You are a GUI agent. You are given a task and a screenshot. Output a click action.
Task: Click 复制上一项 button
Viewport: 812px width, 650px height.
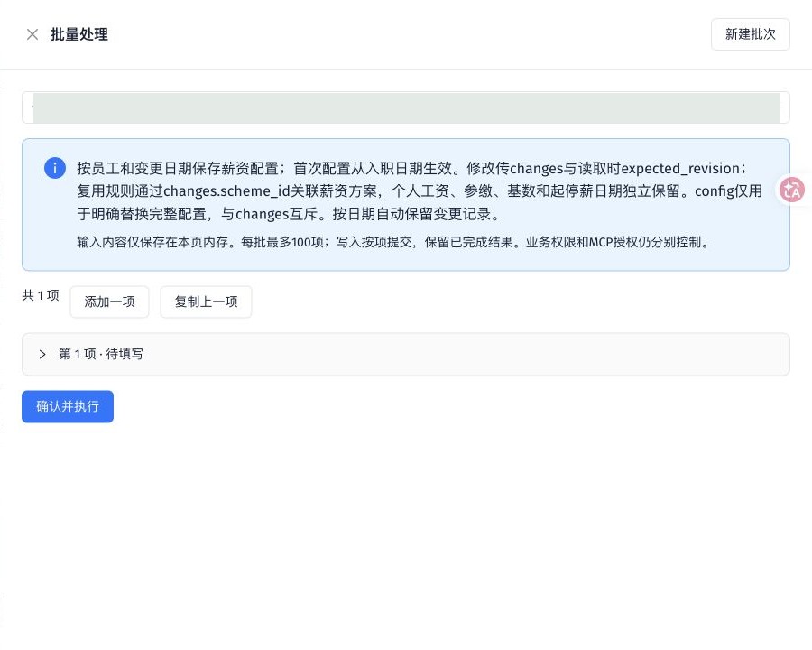point(206,302)
